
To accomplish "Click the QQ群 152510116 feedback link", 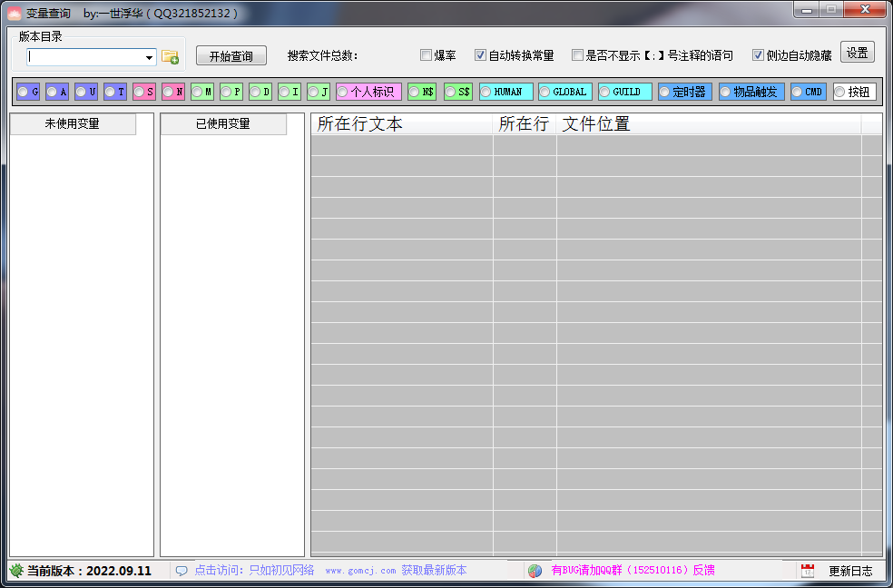I will (x=633, y=571).
